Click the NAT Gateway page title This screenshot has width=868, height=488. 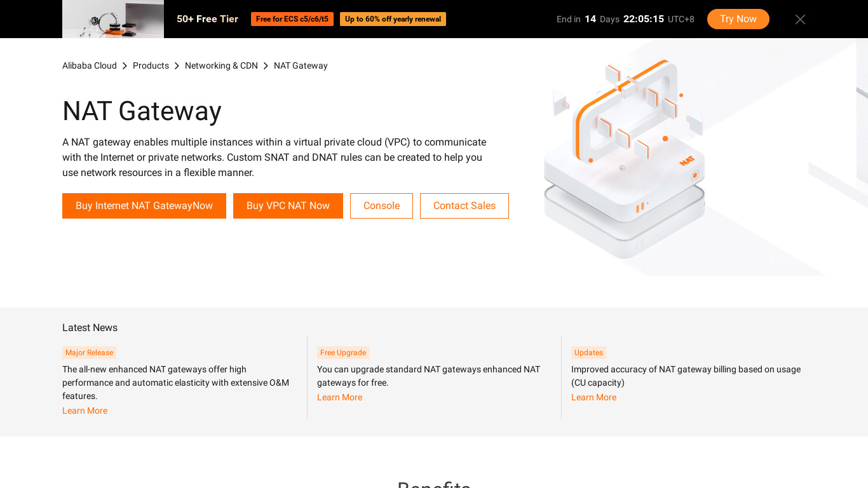(x=142, y=111)
